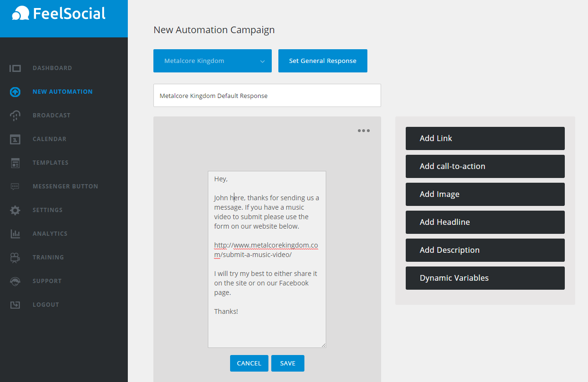The height and width of the screenshot is (382, 588).
Task: Open Broadcast via its megaphone icon
Action: pyautogui.click(x=15, y=115)
